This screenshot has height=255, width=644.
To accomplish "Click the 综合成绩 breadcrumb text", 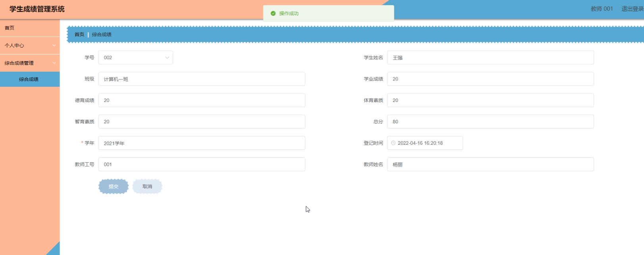I will 102,35.
